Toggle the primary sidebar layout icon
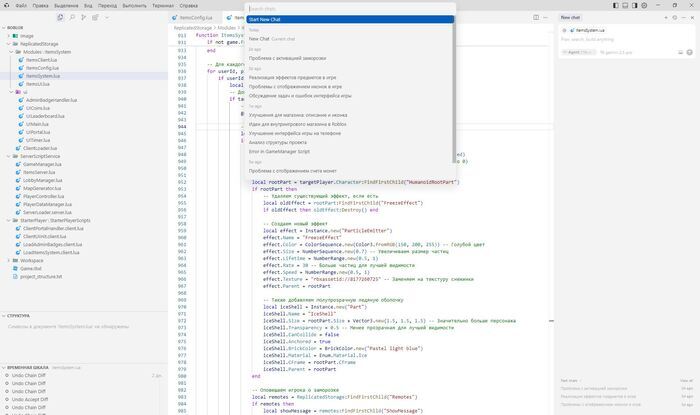Screen dimensions: 700x415 (x=616, y=5)
